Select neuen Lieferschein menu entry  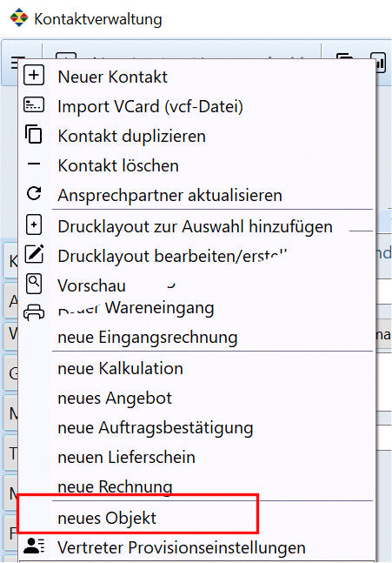pos(126,458)
